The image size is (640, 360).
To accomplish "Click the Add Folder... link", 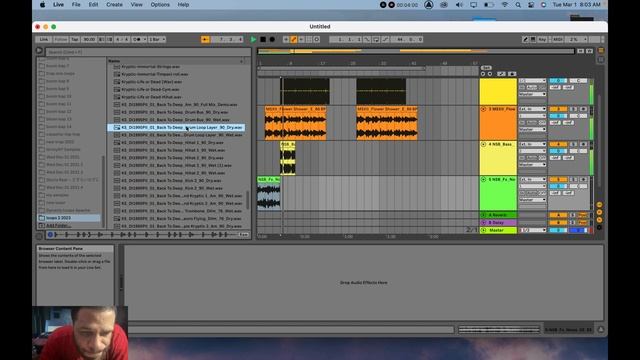I will (x=58, y=225).
